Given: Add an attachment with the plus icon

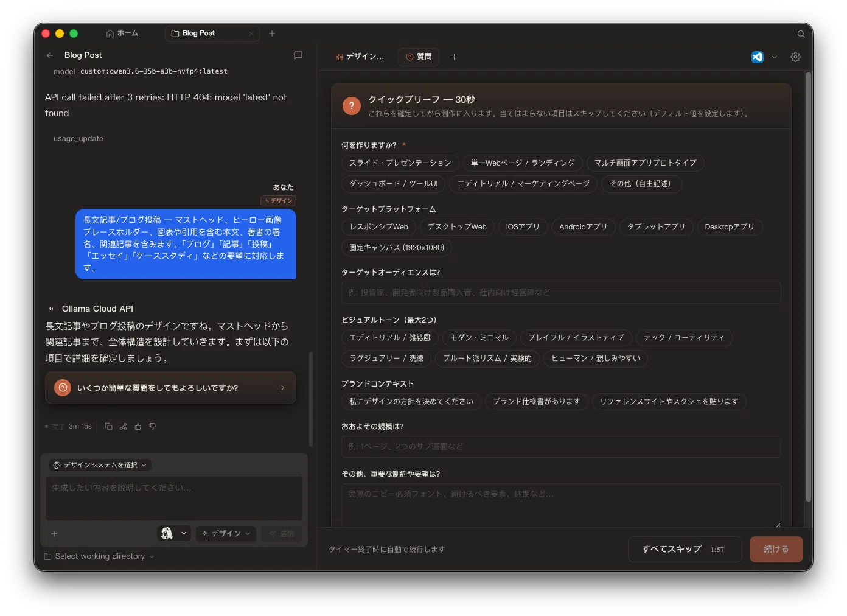Looking at the screenshot, I should [54, 534].
